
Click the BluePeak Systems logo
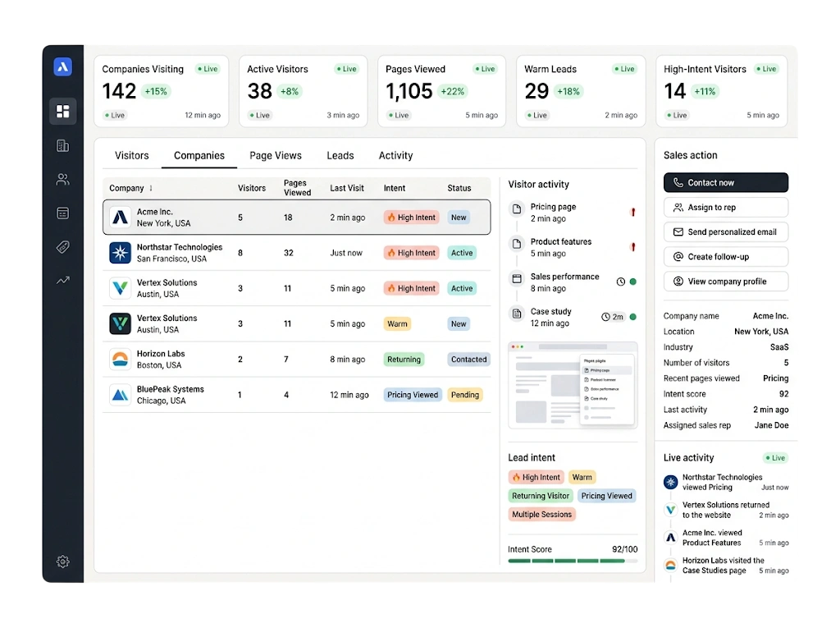tap(120, 395)
